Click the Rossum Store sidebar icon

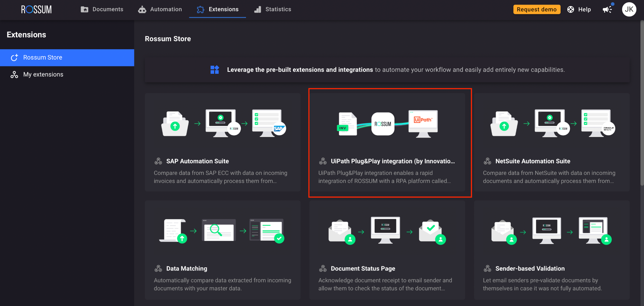tap(14, 58)
